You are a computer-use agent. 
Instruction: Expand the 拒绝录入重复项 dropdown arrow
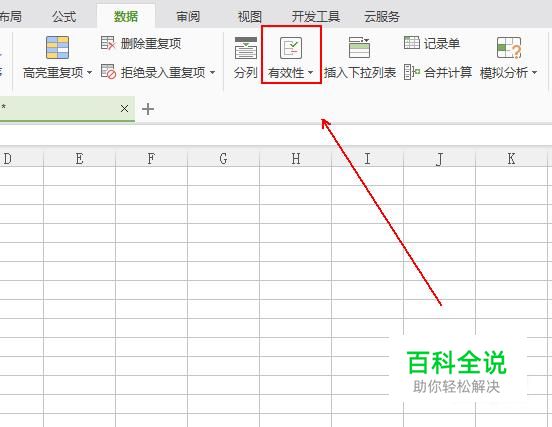[212, 73]
